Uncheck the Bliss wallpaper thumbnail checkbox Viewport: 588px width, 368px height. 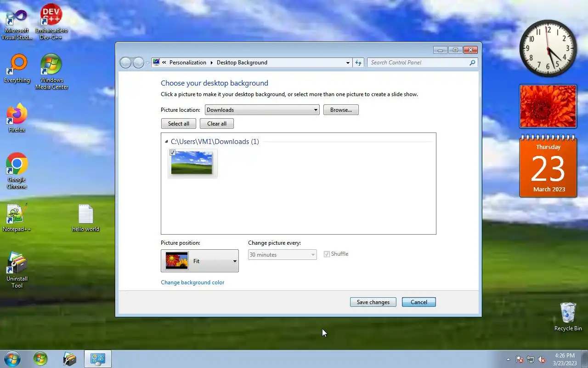pos(173,152)
